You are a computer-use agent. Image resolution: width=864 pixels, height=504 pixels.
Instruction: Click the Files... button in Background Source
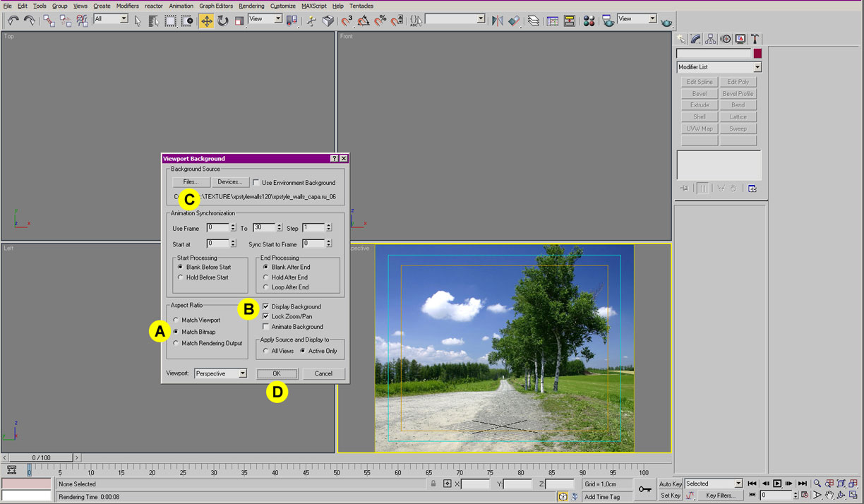click(191, 182)
